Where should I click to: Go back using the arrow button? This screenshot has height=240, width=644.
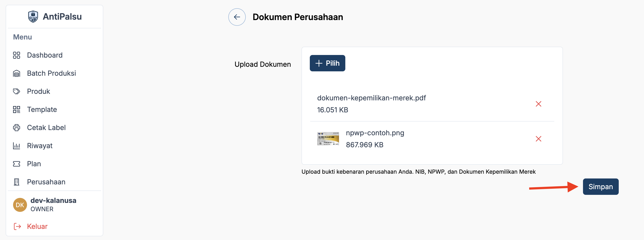pos(237,17)
